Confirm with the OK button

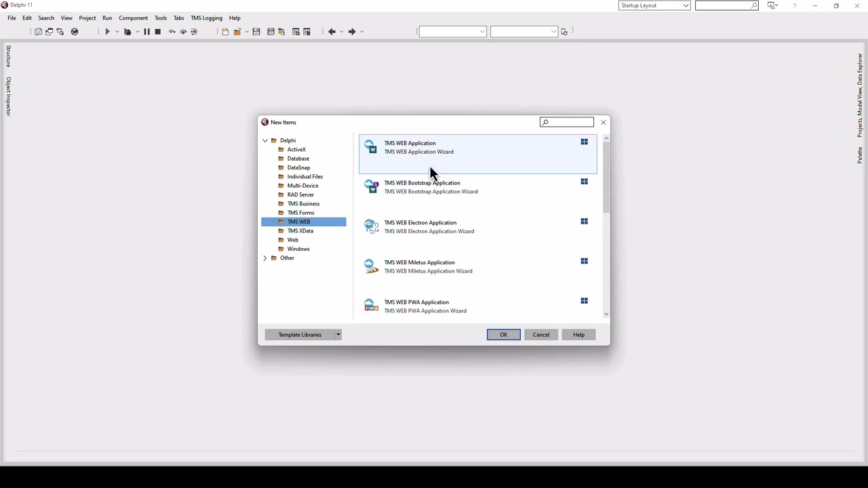click(503, 335)
